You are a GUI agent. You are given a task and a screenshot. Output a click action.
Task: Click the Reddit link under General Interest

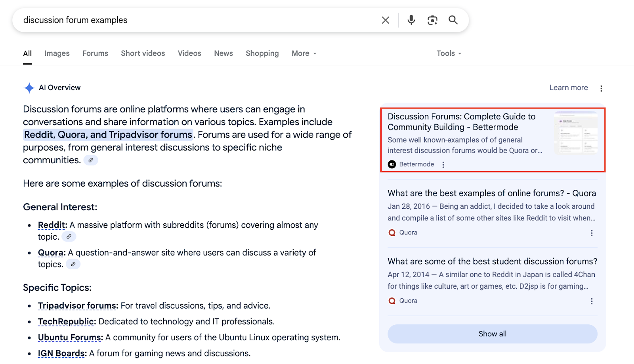tap(52, 225)
